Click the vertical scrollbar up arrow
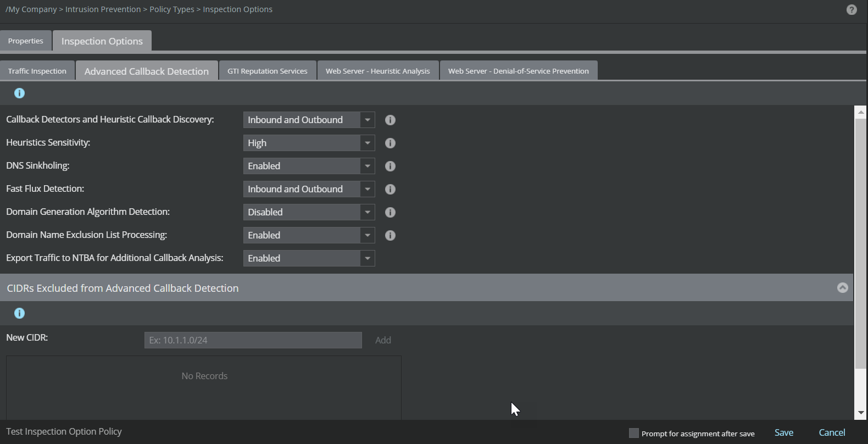Viewport: 868px width, 444px height. [861, 112]
